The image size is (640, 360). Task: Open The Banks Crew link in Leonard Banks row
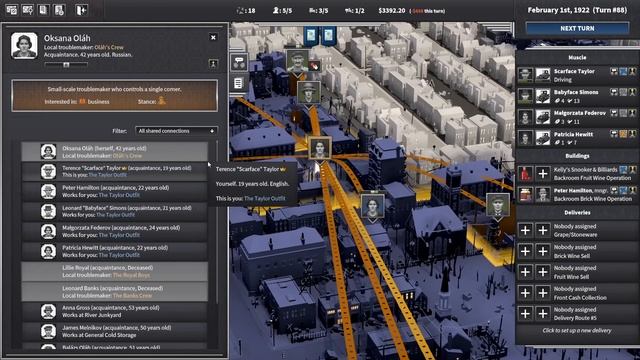tap(133, 296)
